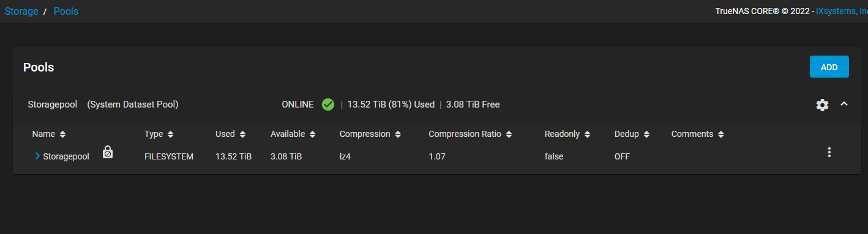Viewport: 868px width, 234px height.
Task: Collapse the Storagepool pool panel chevron
Action: [844, 104]
